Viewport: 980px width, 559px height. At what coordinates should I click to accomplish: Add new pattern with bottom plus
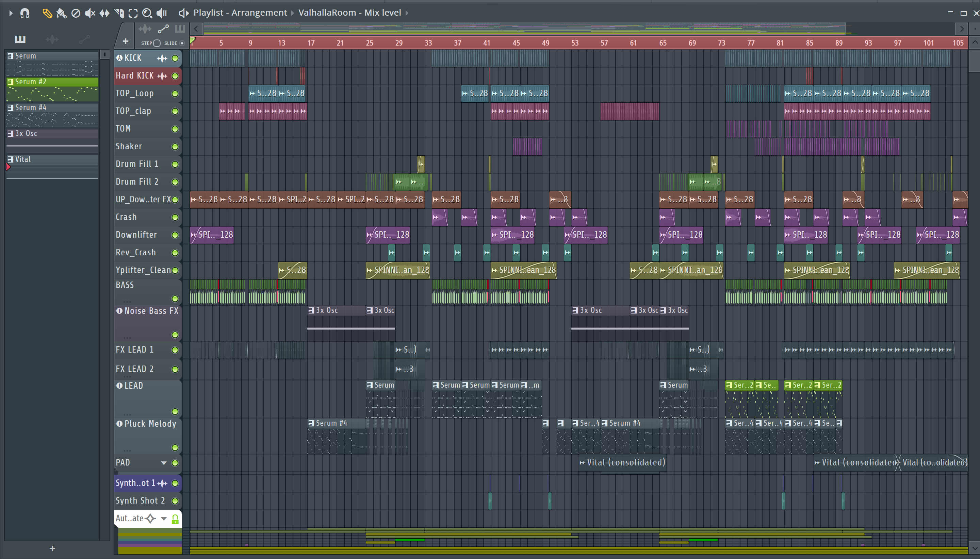pyautogui.click(x=53, y=549)
